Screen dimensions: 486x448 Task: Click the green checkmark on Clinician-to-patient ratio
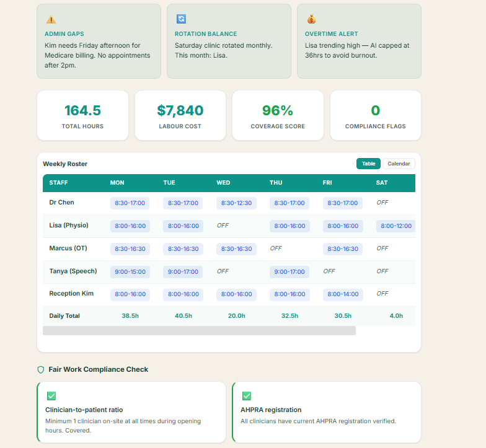point(51,395)
